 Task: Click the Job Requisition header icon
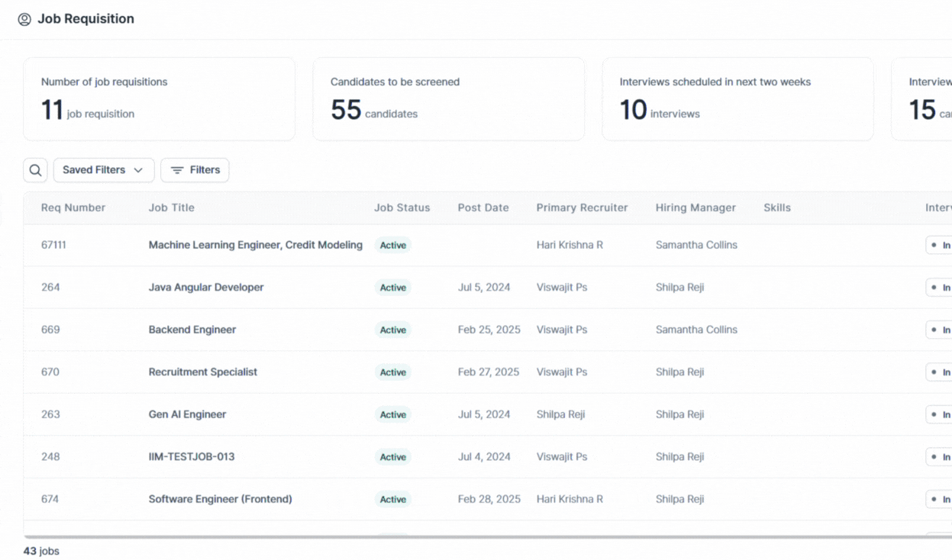point(24,19)
